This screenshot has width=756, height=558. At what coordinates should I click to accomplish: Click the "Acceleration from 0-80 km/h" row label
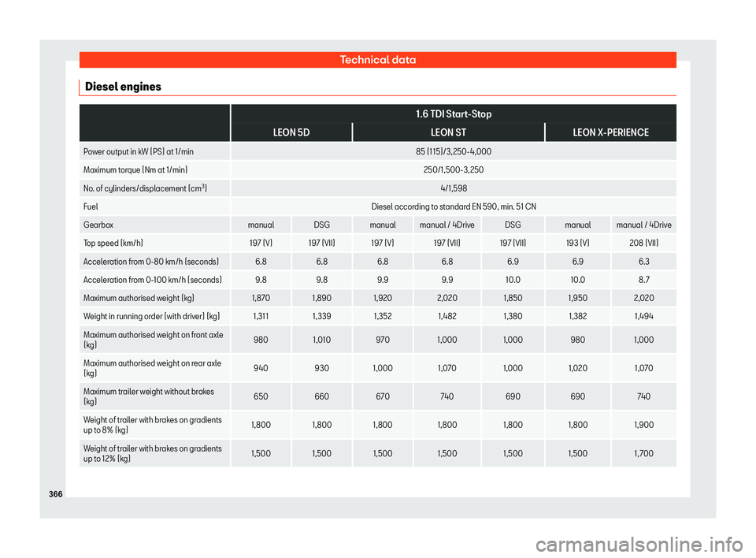pos(151,262)
